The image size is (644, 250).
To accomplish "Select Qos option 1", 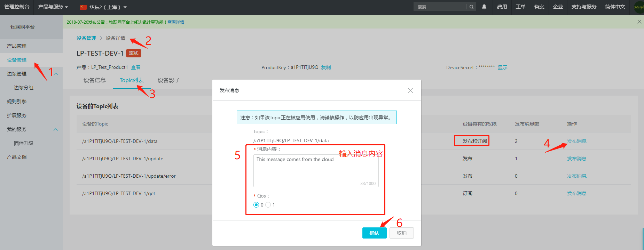I will (268, 205).
